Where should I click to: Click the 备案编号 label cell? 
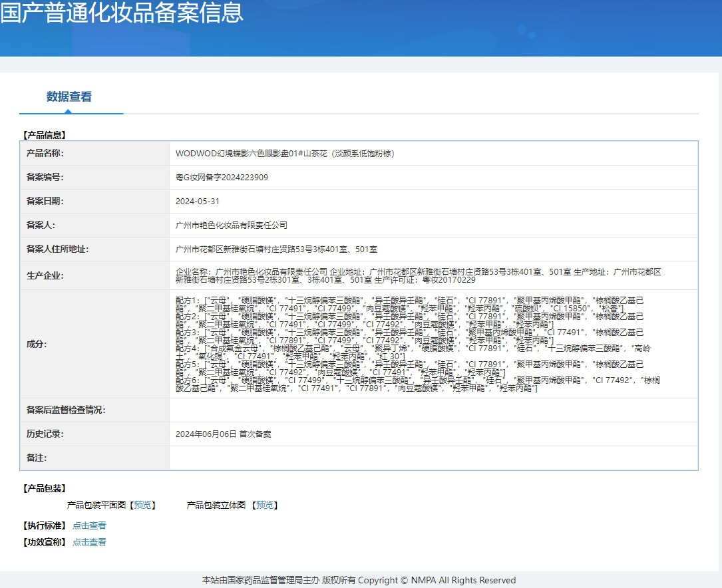(x=94, y=177)
